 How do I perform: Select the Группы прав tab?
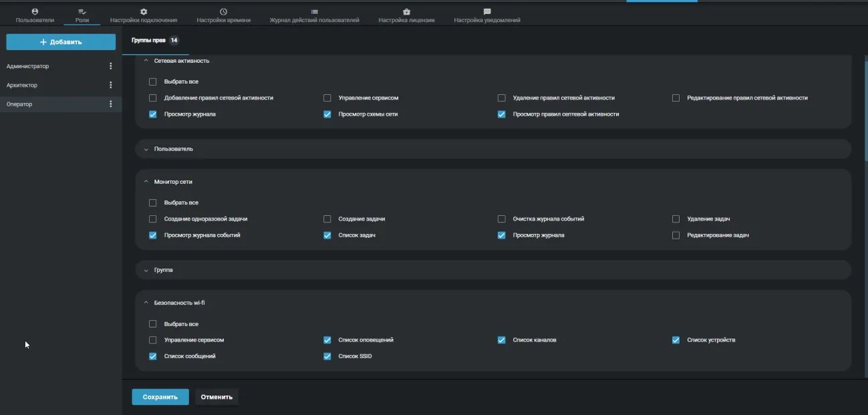click(x=155, y=41)
